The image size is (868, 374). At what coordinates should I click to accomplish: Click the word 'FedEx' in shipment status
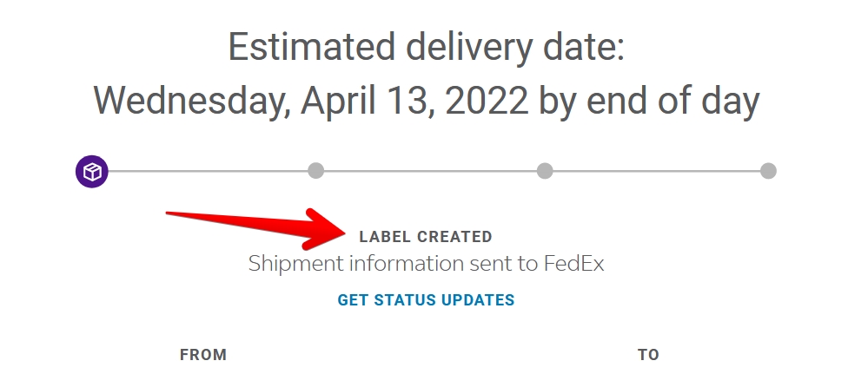coord(573,264)
